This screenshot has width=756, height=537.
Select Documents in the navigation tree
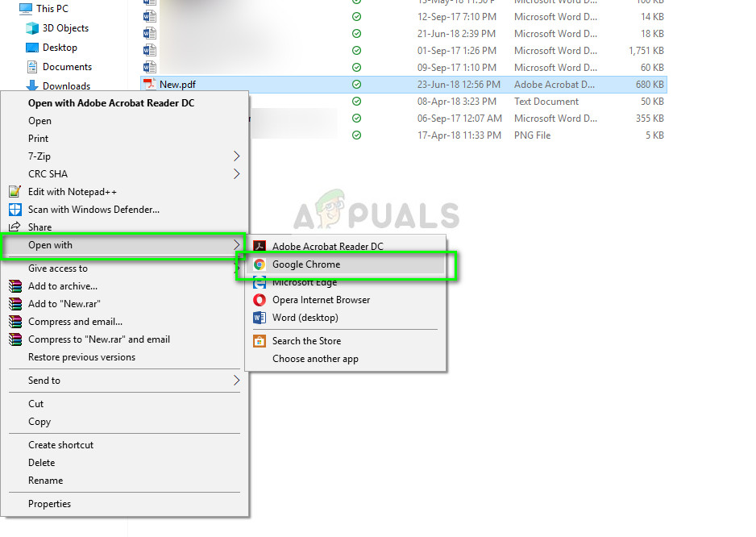67,67
